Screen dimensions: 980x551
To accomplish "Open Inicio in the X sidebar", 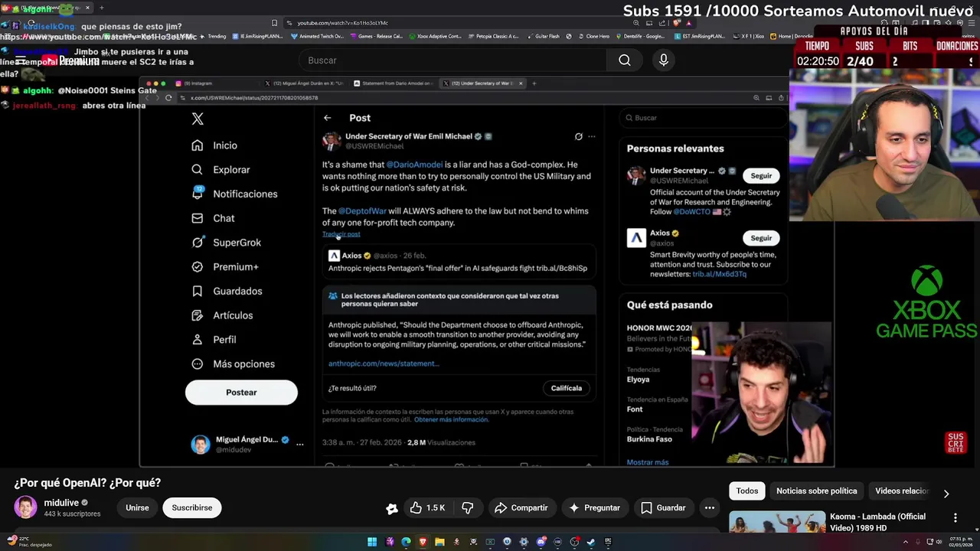I will click(215, 145).
